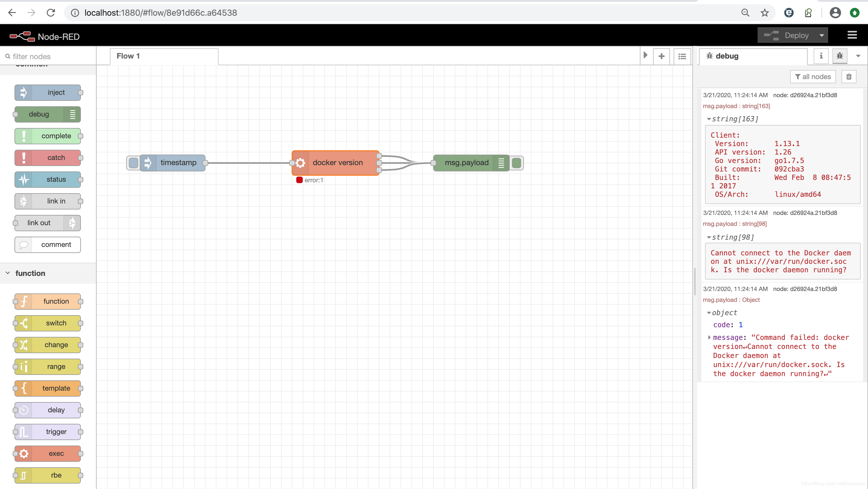Focus the filter nodes search field

pyautogui.click(x=48, y=56)
